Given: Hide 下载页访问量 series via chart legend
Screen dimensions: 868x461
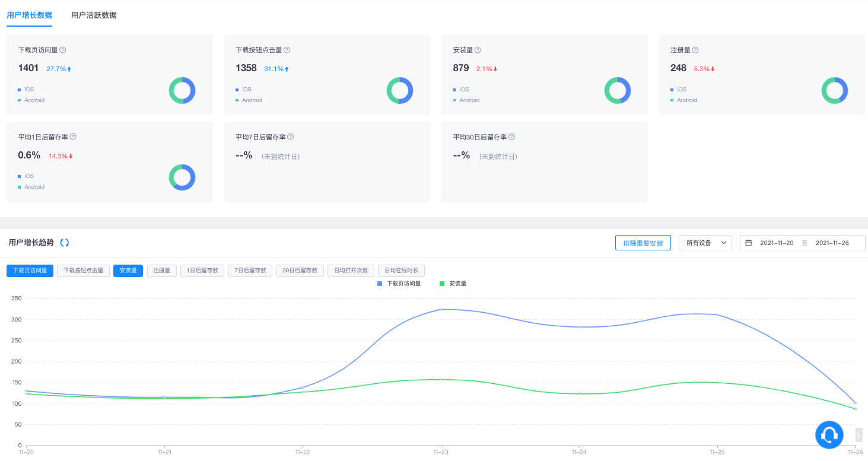Looking at the screenshot, I should pos(399,284).
